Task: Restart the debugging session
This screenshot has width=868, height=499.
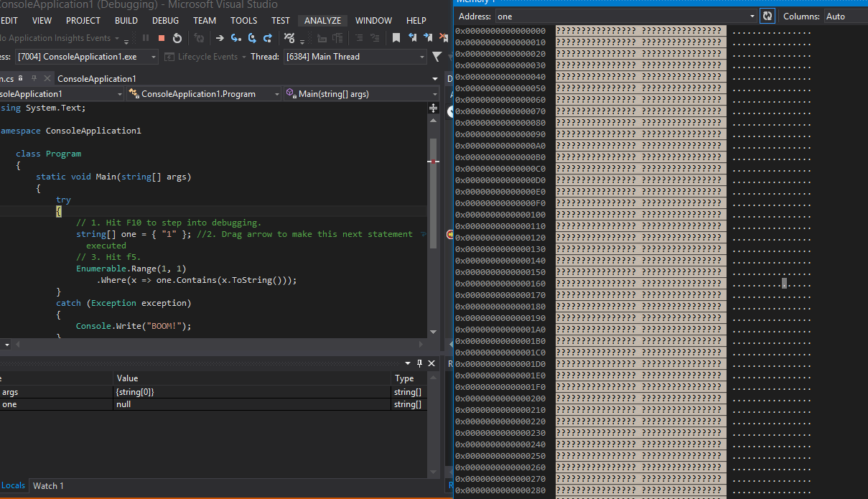Action: (177, 38)
